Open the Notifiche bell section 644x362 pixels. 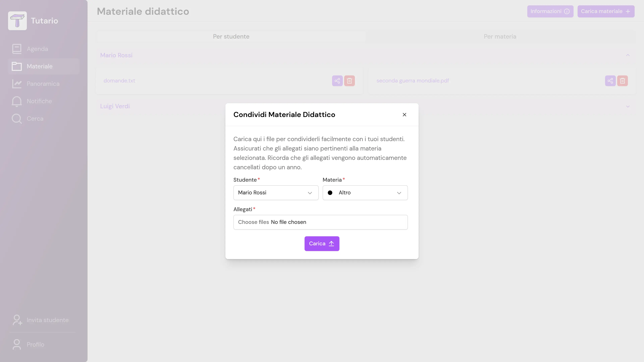39,101
